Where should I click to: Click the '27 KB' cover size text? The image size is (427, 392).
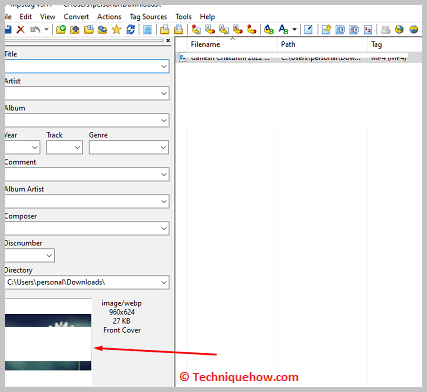pyautogui.click(x=121, y=321)
